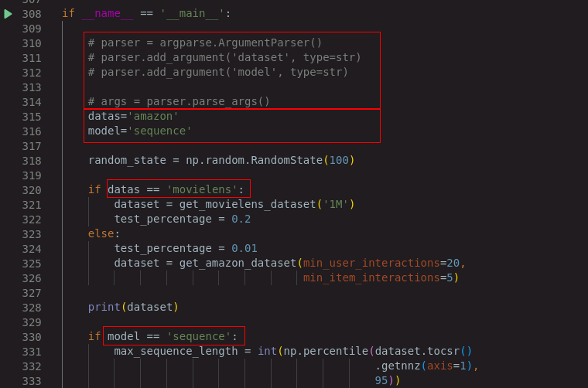588x388 pixels.
Task: Place cursor on the model='sequence' assignment
Action: pyautogui.click(x=139, y=131)
